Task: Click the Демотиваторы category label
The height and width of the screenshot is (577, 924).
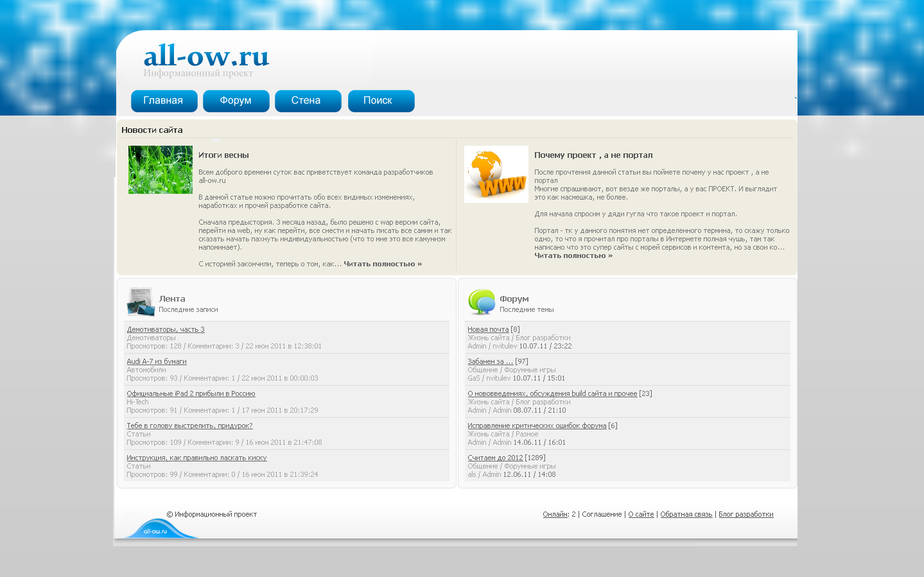Action: 151,338
